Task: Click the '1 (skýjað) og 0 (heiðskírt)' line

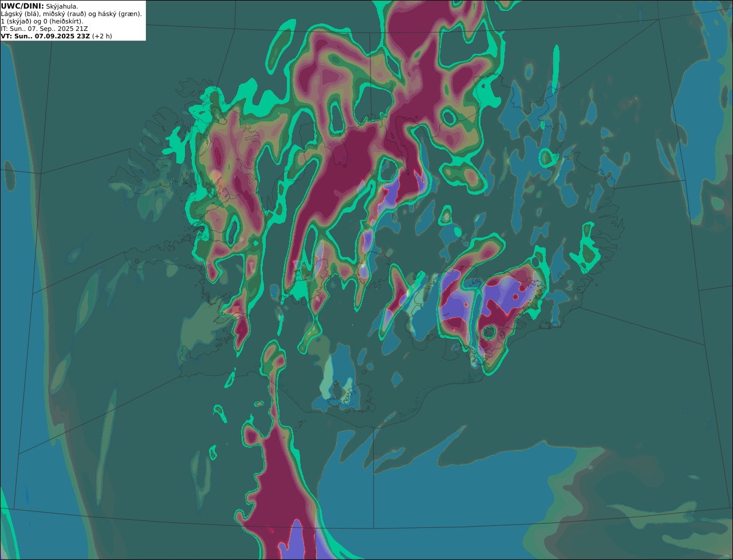Action: [42, 21]
